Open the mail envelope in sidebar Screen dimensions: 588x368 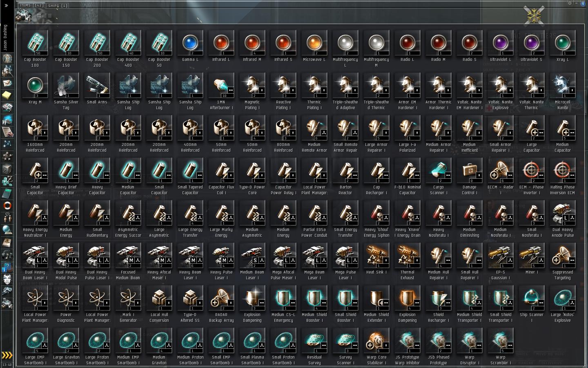7,83
